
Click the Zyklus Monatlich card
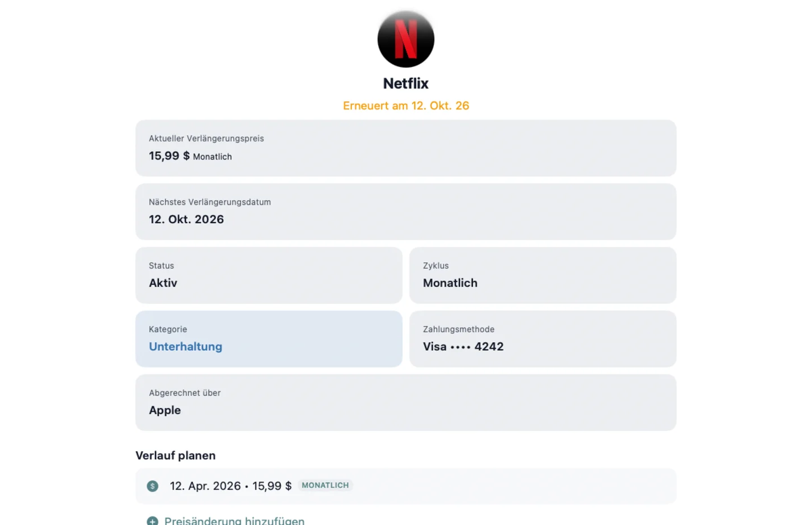pos(542,275)
